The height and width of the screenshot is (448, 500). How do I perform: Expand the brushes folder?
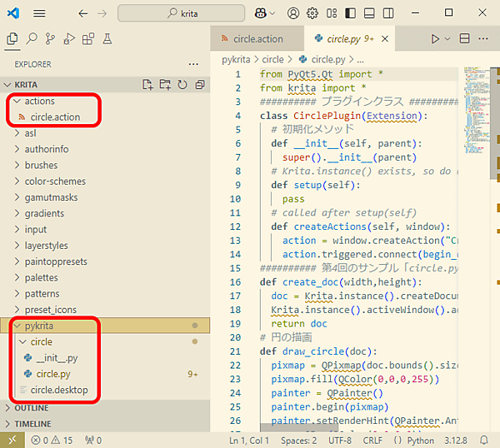(41, 165)
